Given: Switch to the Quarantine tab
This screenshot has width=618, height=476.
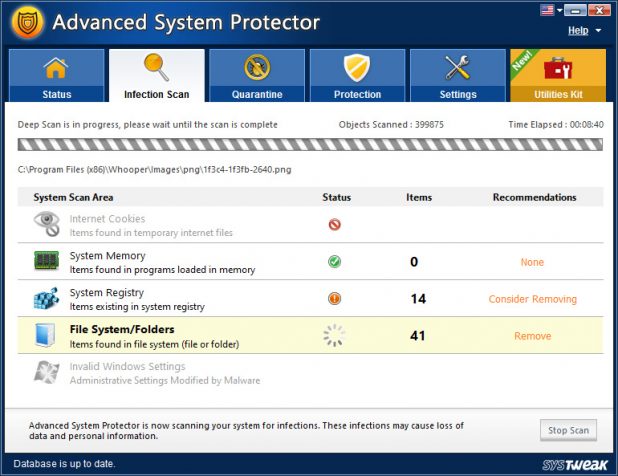Looking at the screenshot, I should 257,75.
